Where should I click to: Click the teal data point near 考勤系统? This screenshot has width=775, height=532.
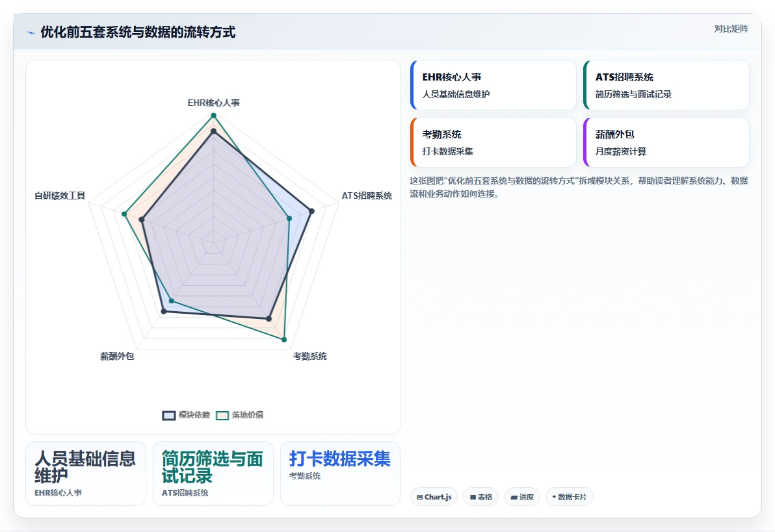pos(284,339)
